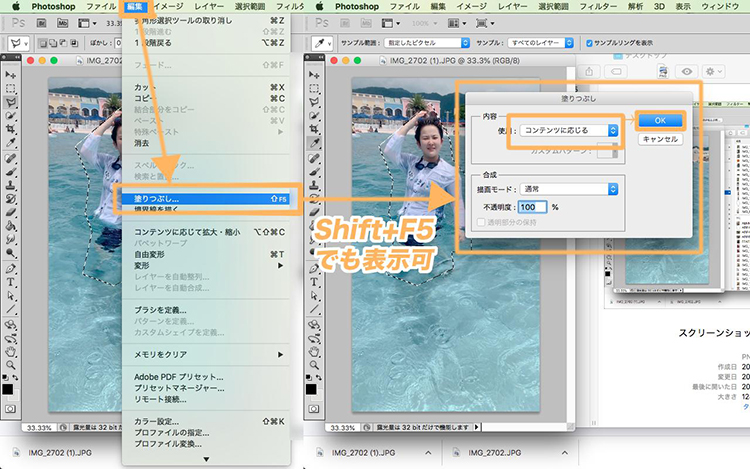Choose 塗りつぶし... in 編集 menu
This screenshot has width=750, height=469.
pos(206,198)
